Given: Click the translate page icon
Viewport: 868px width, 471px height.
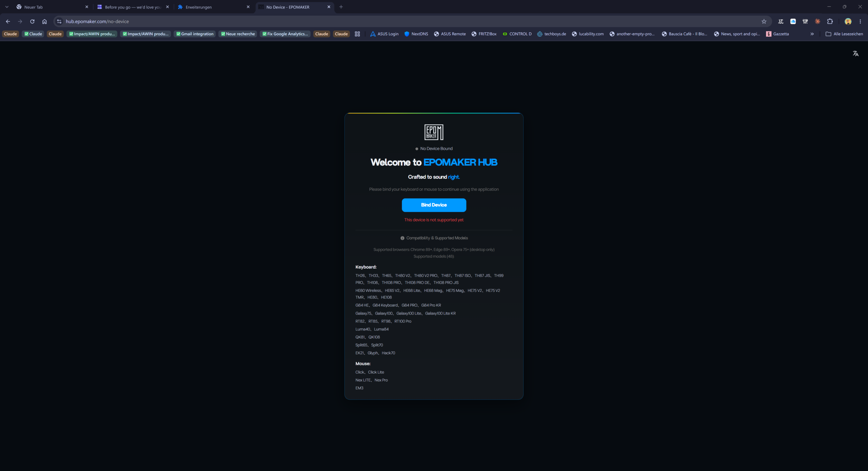Looking at the screenshot, I should pyautogui.click(x=856, y=53).
